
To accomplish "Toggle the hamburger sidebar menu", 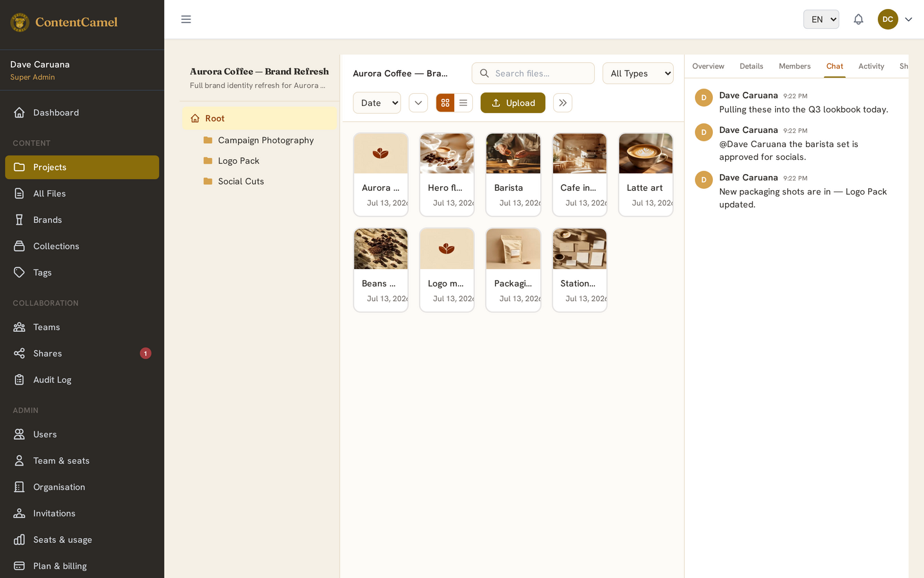I will (x=186, y=19).
